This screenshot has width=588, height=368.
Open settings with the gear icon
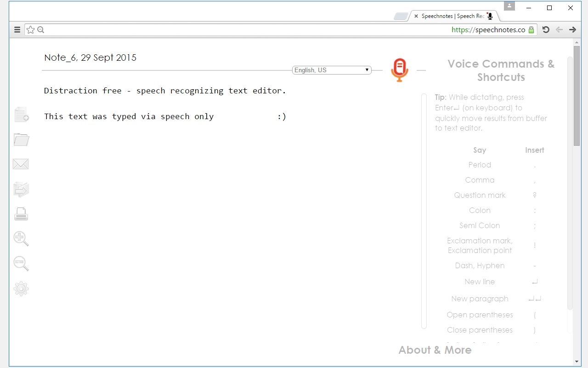click(21, 289)
